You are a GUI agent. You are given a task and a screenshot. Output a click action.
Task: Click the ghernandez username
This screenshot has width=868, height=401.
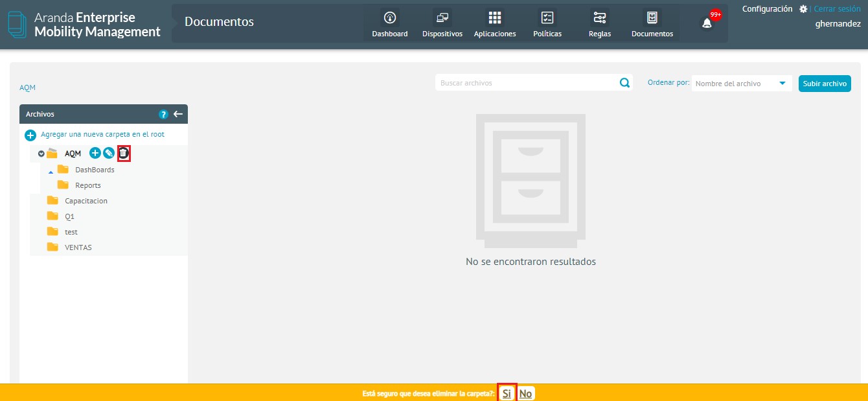[838, 24]
